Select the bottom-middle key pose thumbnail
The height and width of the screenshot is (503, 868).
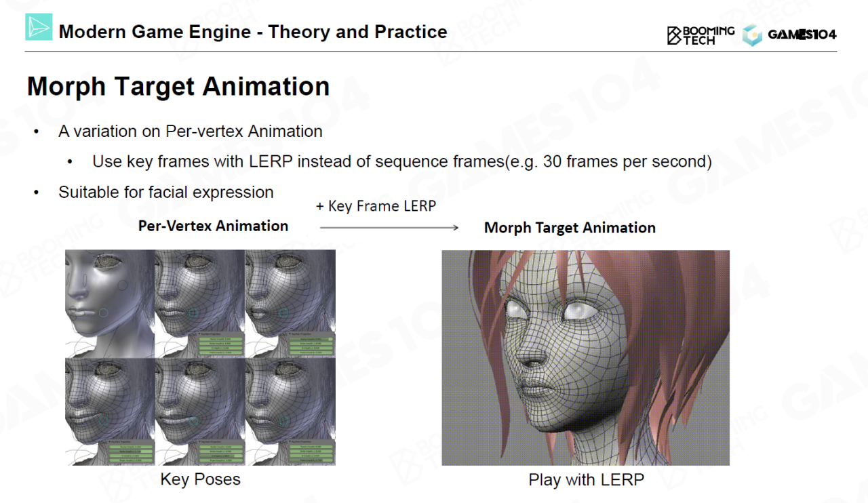(199, 411)
